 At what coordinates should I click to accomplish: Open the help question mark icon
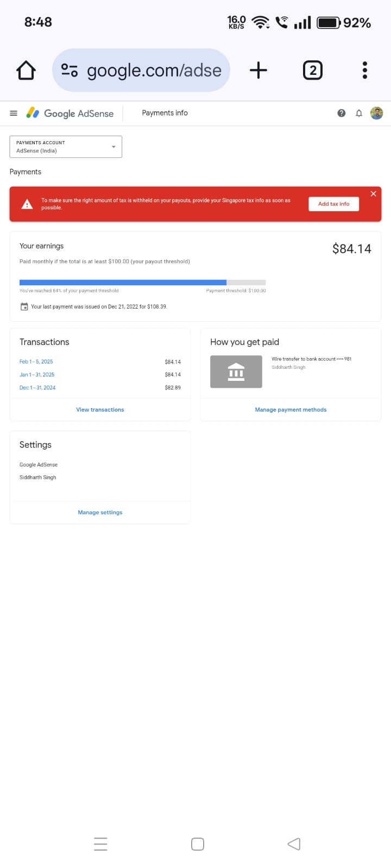pos(341,113)
